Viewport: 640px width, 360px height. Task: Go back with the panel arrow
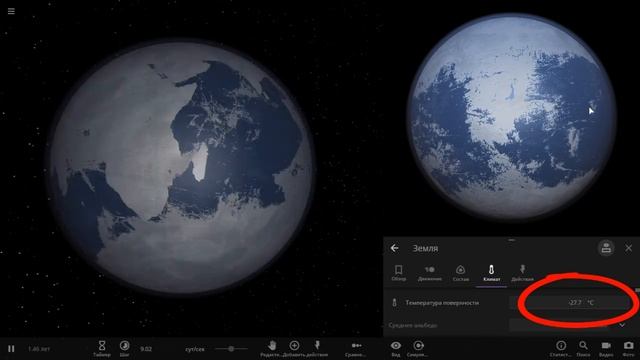tap(394, 248)
